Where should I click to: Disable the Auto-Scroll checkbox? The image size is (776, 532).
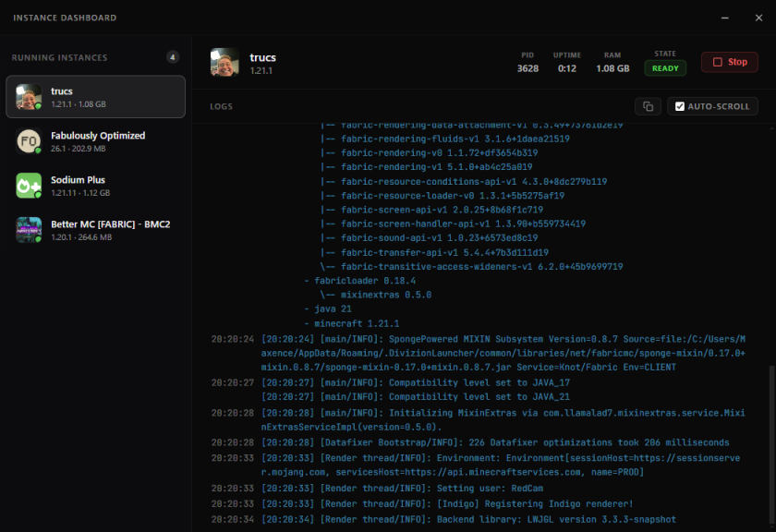680,106
